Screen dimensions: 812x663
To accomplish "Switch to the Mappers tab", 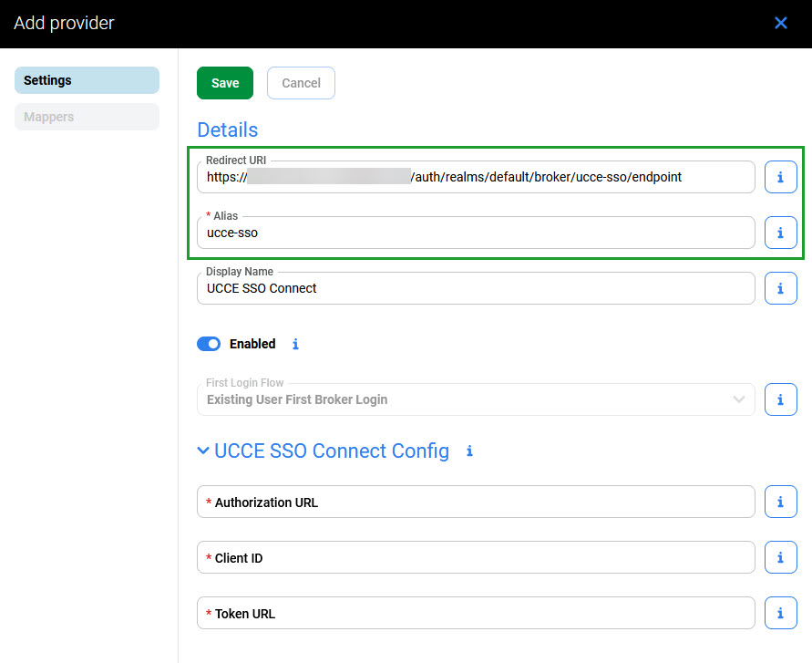I will (87, 117).
